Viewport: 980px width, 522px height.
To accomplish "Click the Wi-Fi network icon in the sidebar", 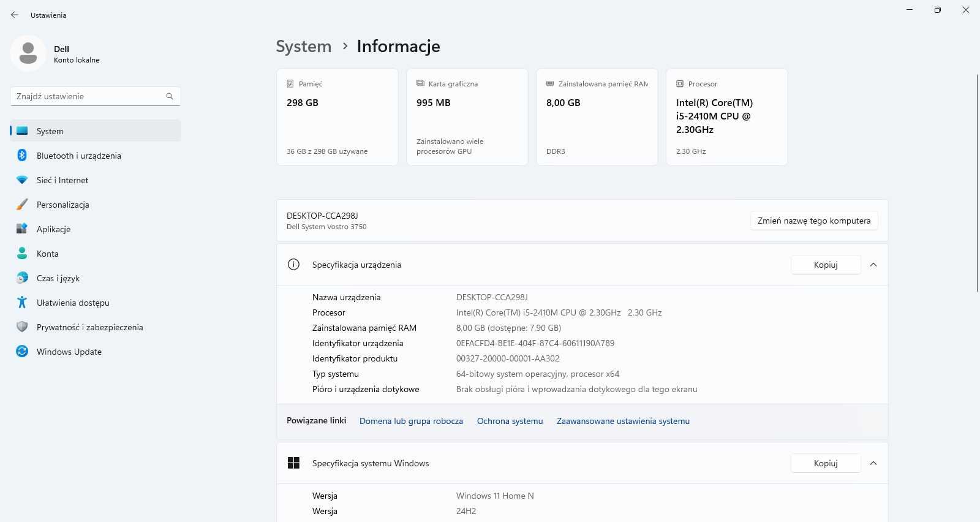I will [22, 180].
